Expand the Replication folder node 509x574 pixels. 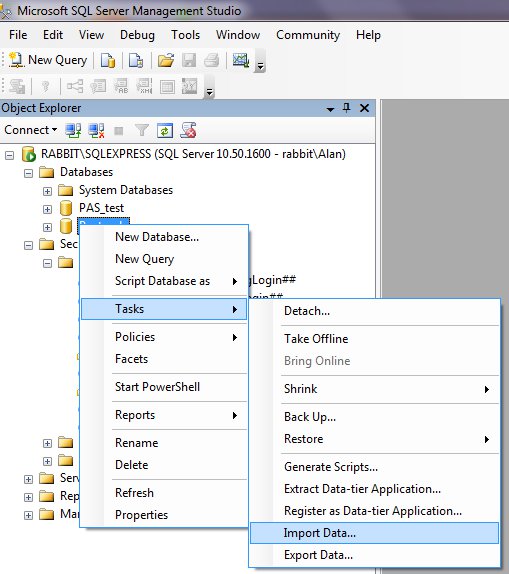tap(29, 497)
